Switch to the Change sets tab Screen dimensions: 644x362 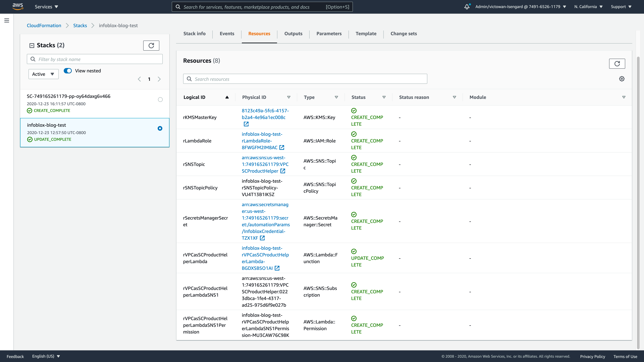point(404,34)
